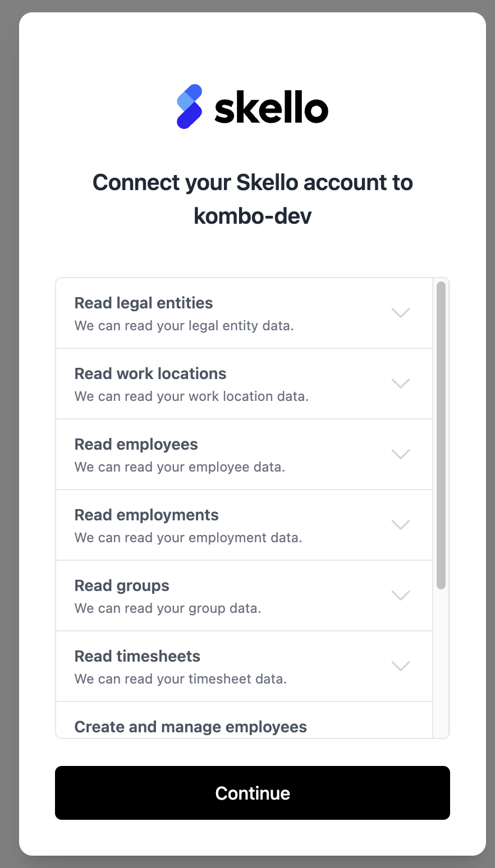The image size is (495, 868).
Task: Click the permissions list scrollbar thumb
Action: click(x=441, y=435)
